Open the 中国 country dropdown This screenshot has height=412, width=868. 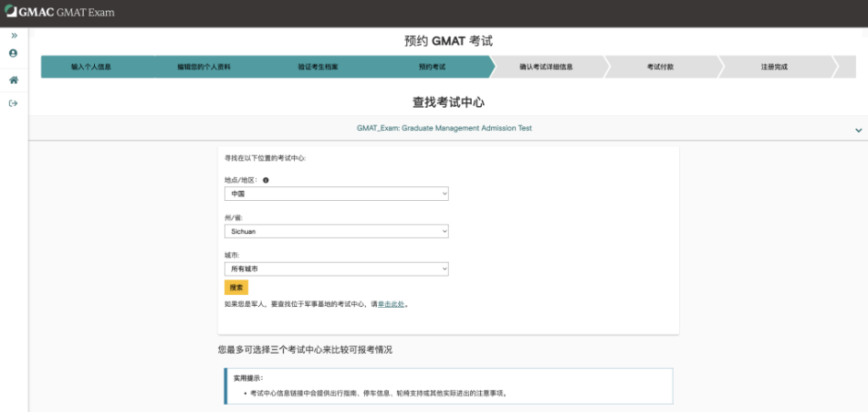pyautogui.click(x=336, y=194)
